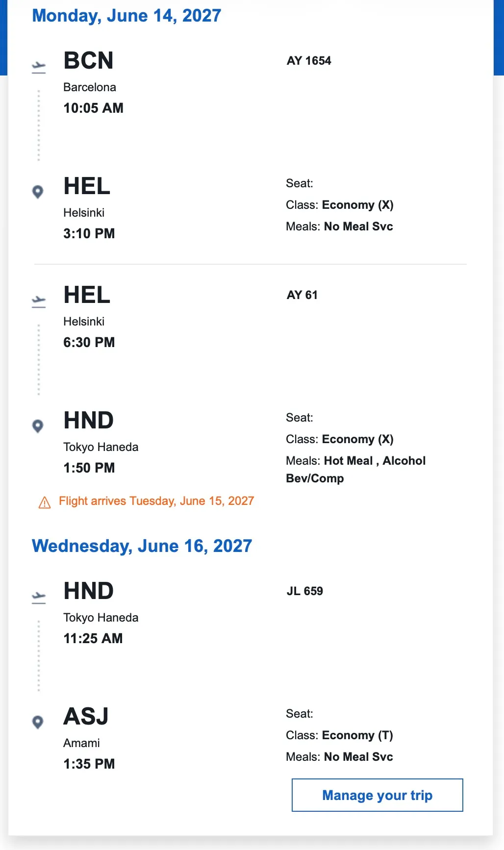Click flight number AY 1654
Image resolution: width=504 pixels, height=850 pixels.
pyautogui.click(x=309, y=61)
